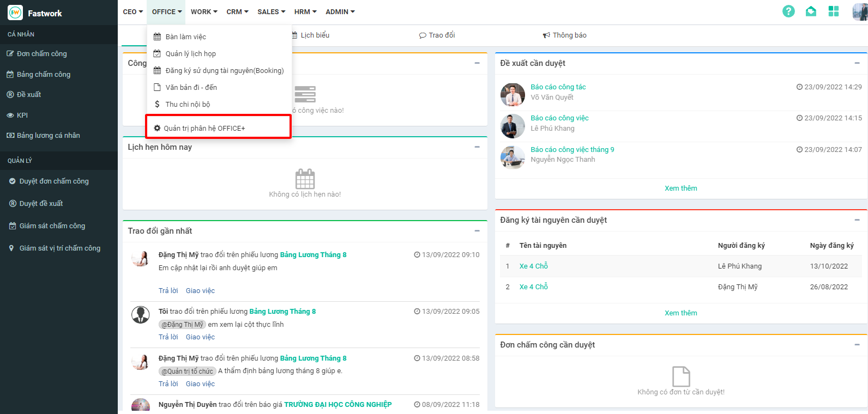Open the ADMIN dropdown menu
Viewport: 868px width, 414px height.
tap(340, 11)
